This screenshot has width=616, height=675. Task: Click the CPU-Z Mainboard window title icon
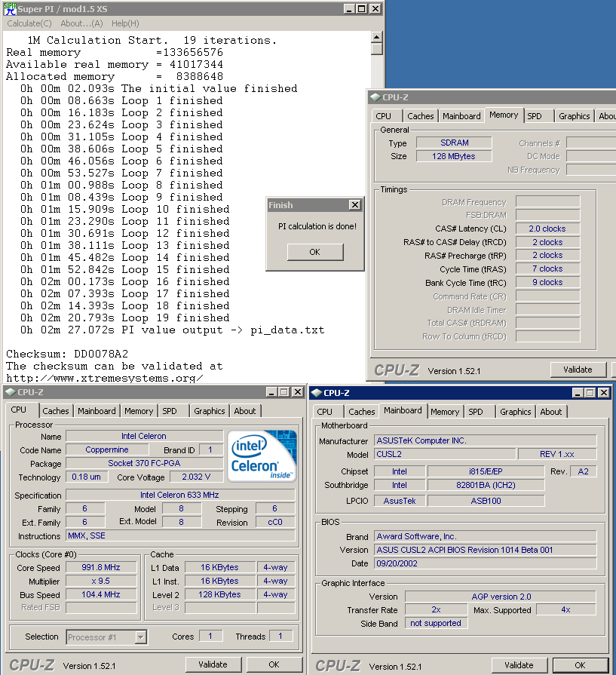pos(316,392)
